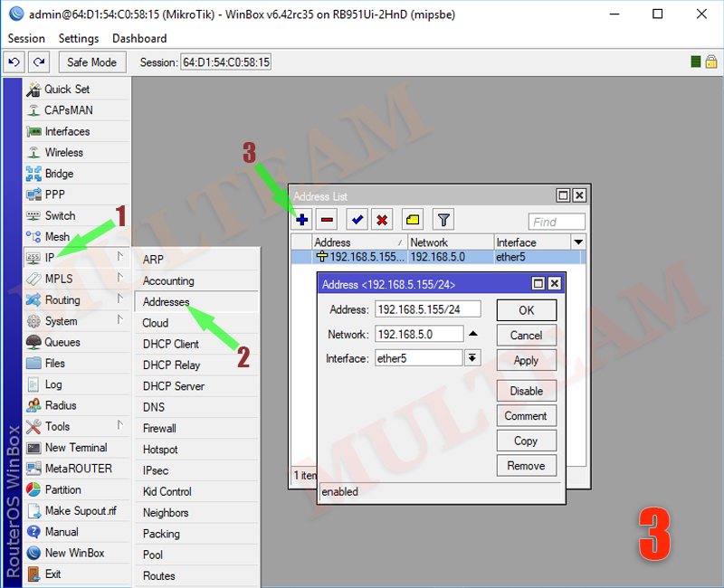724x588 pixels.
Task: Open the Interface dropdown arrow for ether5
Action: [472, 358]
